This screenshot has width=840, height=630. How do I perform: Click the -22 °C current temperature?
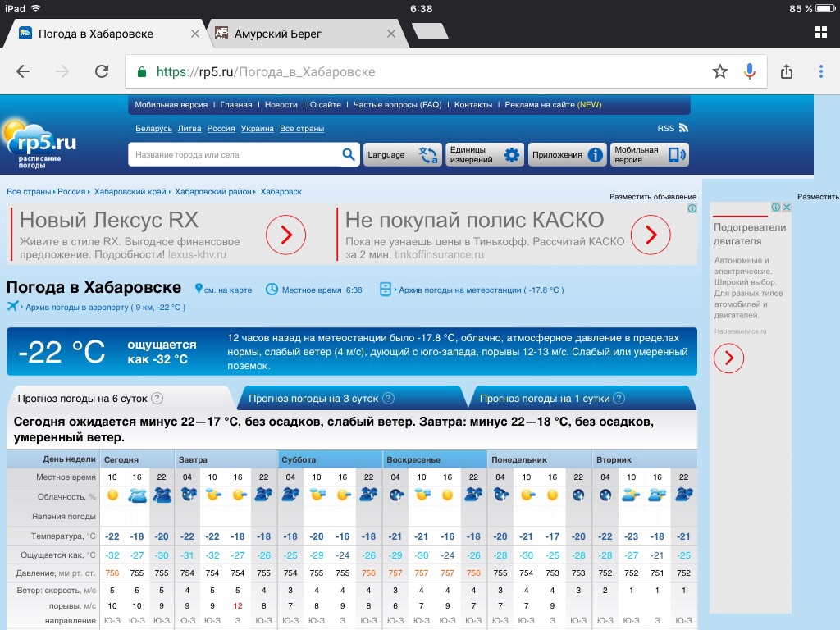click(x=62, y=352)
